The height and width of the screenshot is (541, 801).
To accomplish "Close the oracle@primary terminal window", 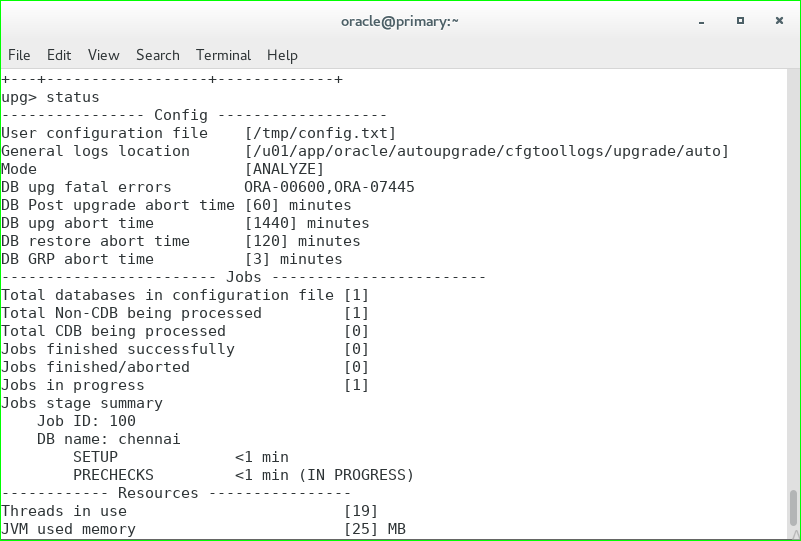I will (x=776, y=20).
